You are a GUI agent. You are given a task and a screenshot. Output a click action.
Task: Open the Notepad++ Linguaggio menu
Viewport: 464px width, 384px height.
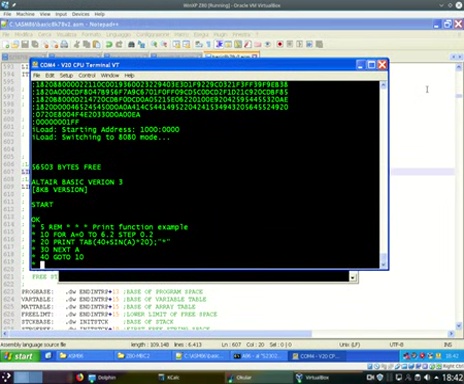[x=118, y=34]
